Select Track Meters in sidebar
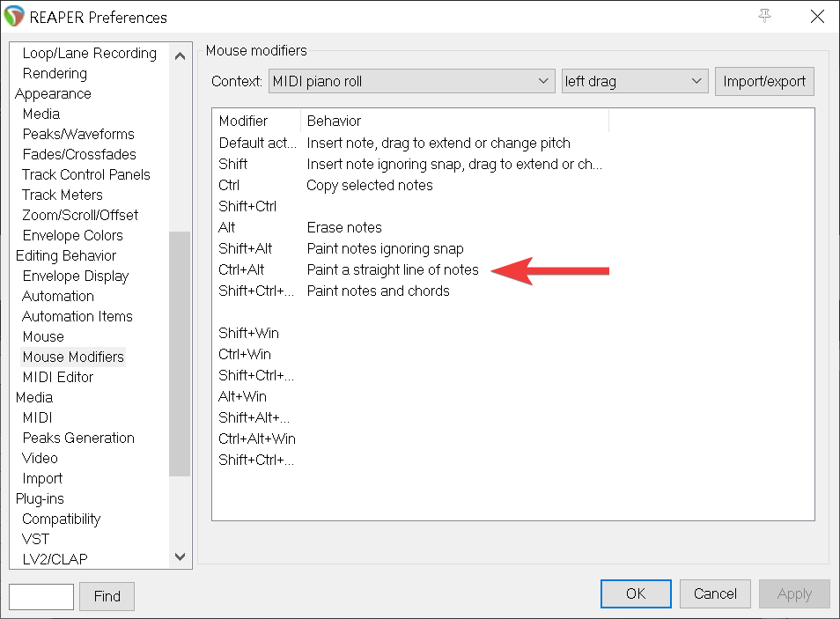 [x=63, y=195]
